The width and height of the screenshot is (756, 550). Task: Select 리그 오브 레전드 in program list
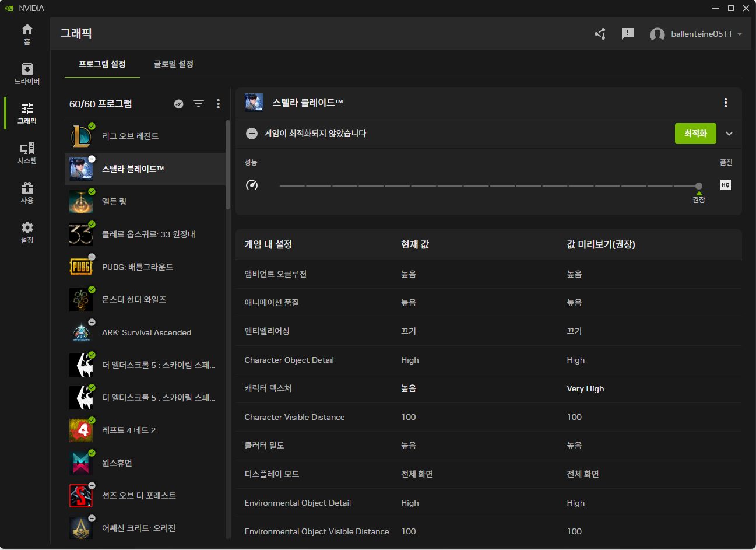[145, 136]
